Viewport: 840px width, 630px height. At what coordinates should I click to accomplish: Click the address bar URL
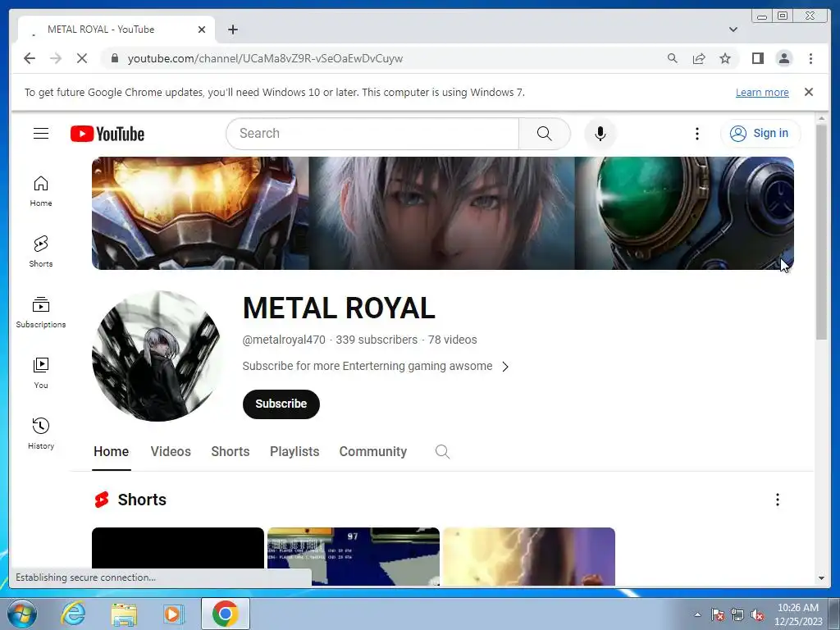point(265,58)
